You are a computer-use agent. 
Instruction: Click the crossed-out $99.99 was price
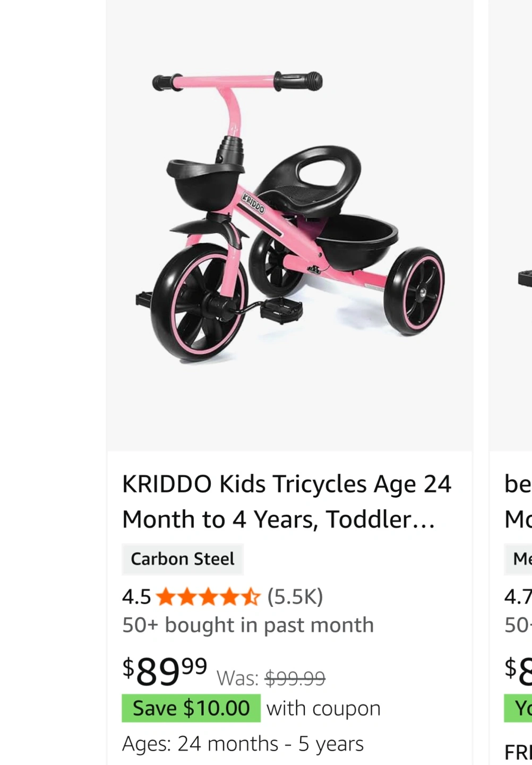pos(295,678)
